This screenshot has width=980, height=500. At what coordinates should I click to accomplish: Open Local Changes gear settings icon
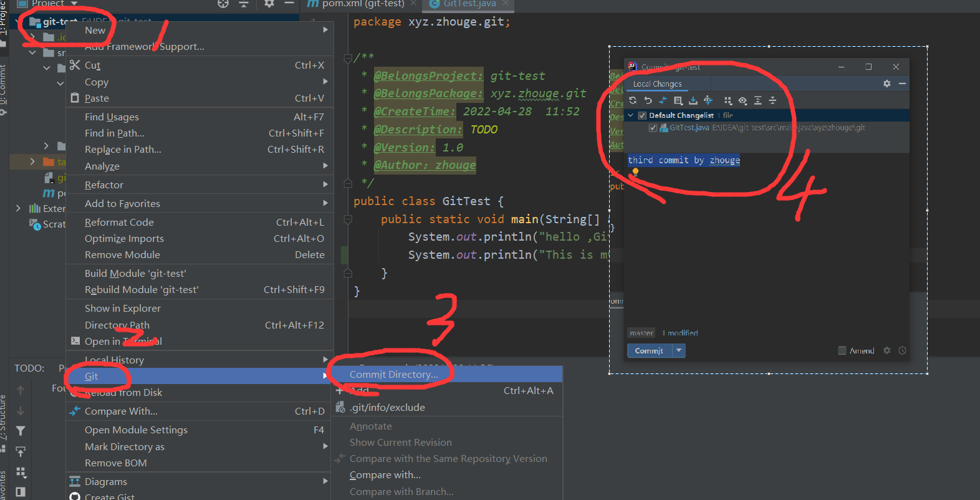pyautogui.click(x=887, y=84)
